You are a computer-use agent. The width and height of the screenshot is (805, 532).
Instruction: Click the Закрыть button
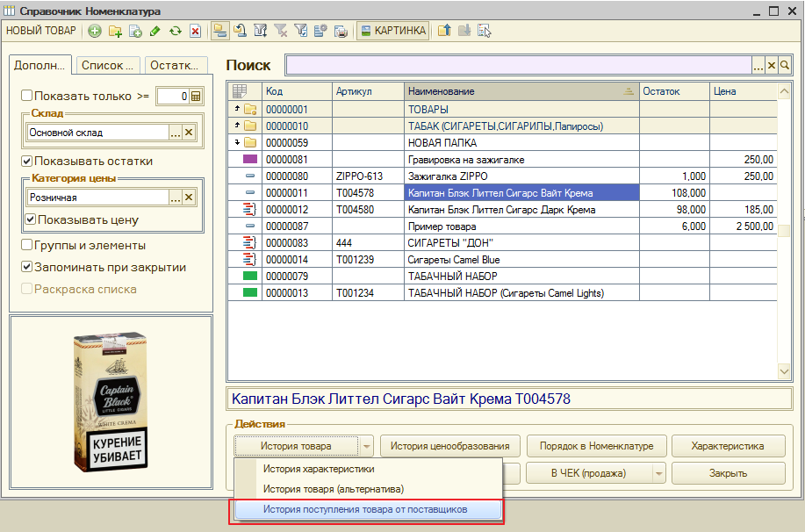(x=728, y=473)
